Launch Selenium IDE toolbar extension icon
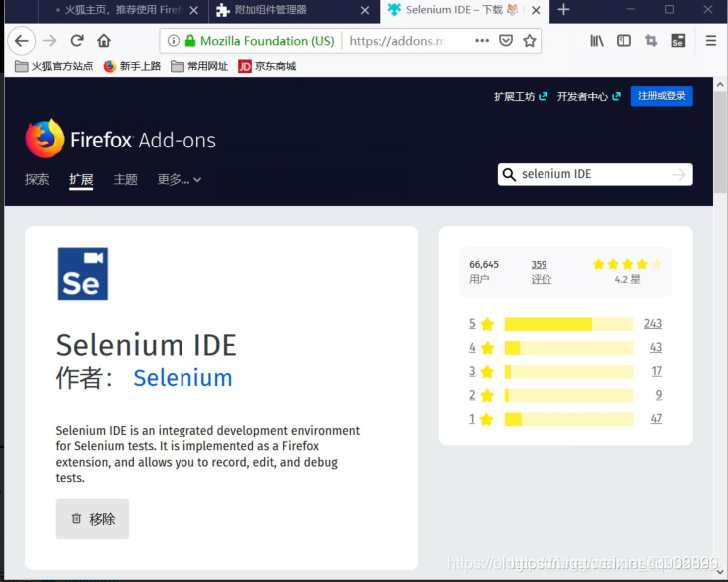This screenshot has width=728, height=582. point(678,41)
